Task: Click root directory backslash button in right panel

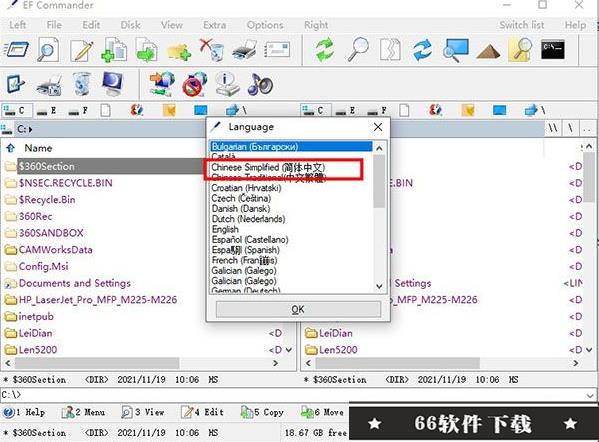Action: [570, 128]
